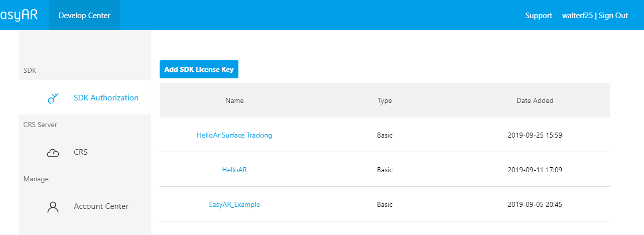Open the HelloAr Surface Tracking license
Viewport: 644px width, 235px height.
pos(234,135)
